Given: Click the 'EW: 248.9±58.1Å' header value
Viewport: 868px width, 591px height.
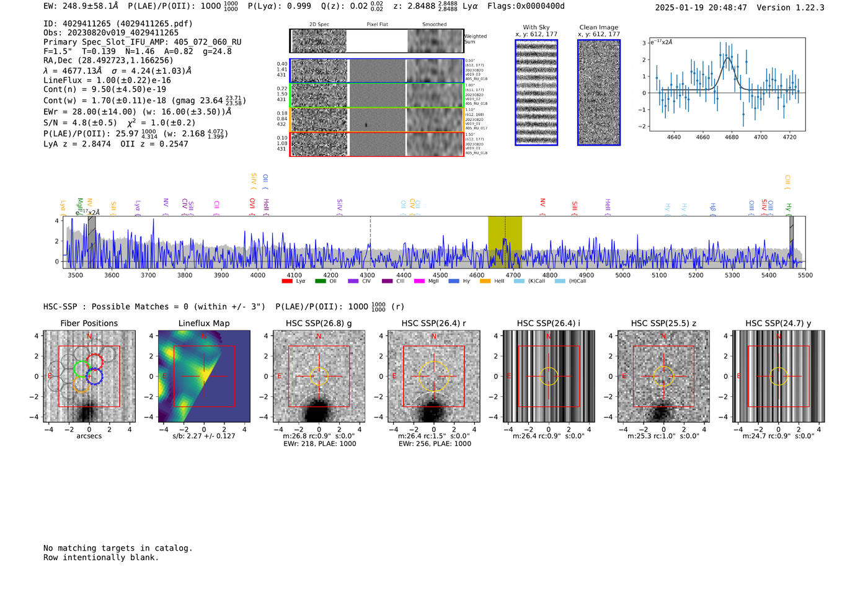Looking at the screenshot, I should tap(81, 6).
